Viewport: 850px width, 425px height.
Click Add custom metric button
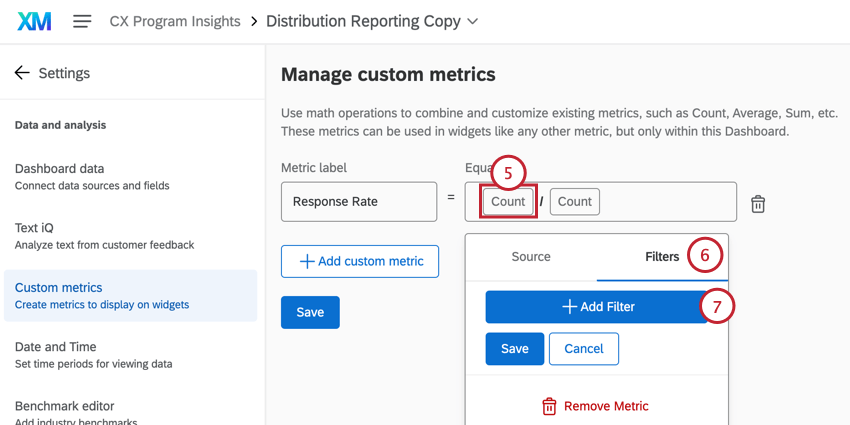(360, 261)
